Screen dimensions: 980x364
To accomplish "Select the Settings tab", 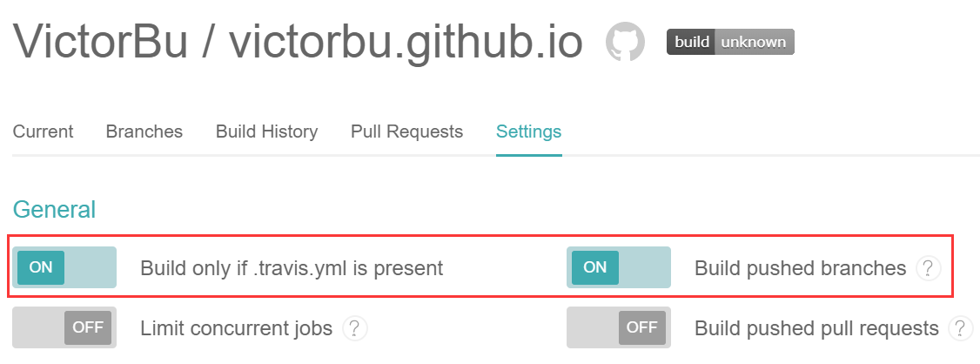I will coord(528,131).
